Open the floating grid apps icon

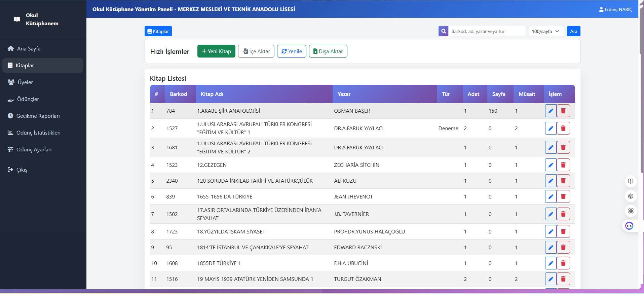pos(631,211)
